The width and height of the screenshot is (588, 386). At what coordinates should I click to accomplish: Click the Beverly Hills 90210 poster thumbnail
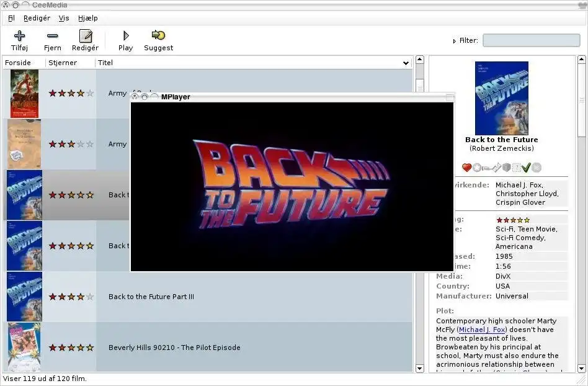[24, 348]
